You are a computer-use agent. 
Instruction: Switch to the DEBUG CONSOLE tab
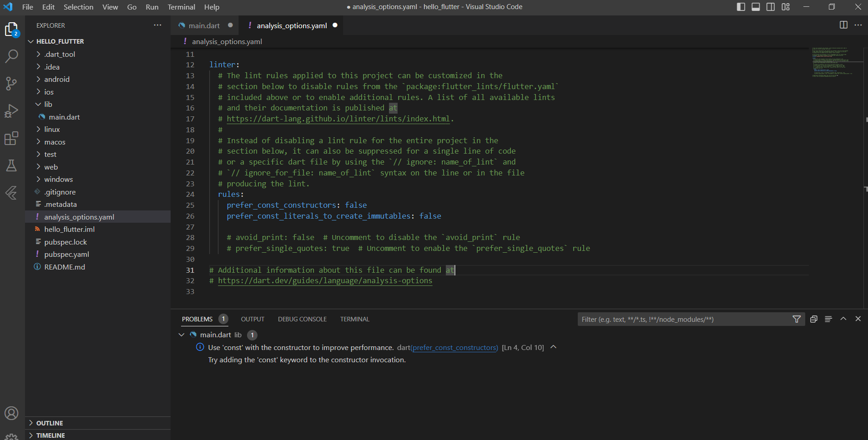(x=302, y=319)
